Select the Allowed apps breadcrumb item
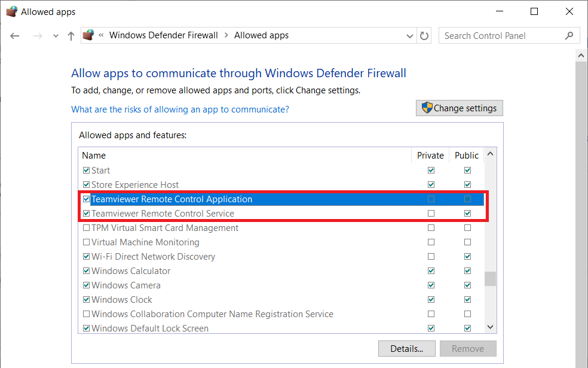This screenshot has height=368, width=588. 261,35
